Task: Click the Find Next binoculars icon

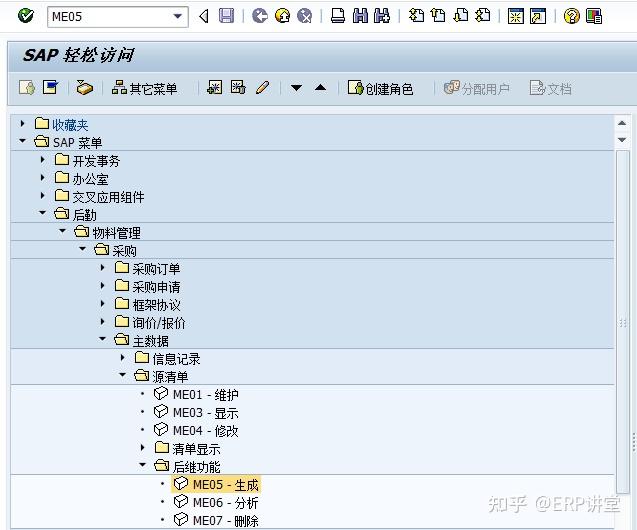Action: (382, 16)
